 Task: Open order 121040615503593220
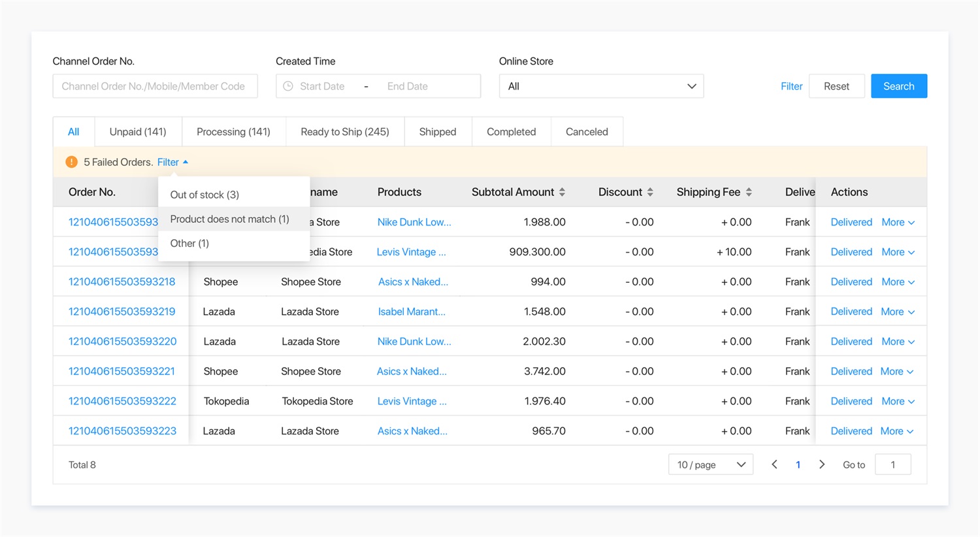(122, 342)
